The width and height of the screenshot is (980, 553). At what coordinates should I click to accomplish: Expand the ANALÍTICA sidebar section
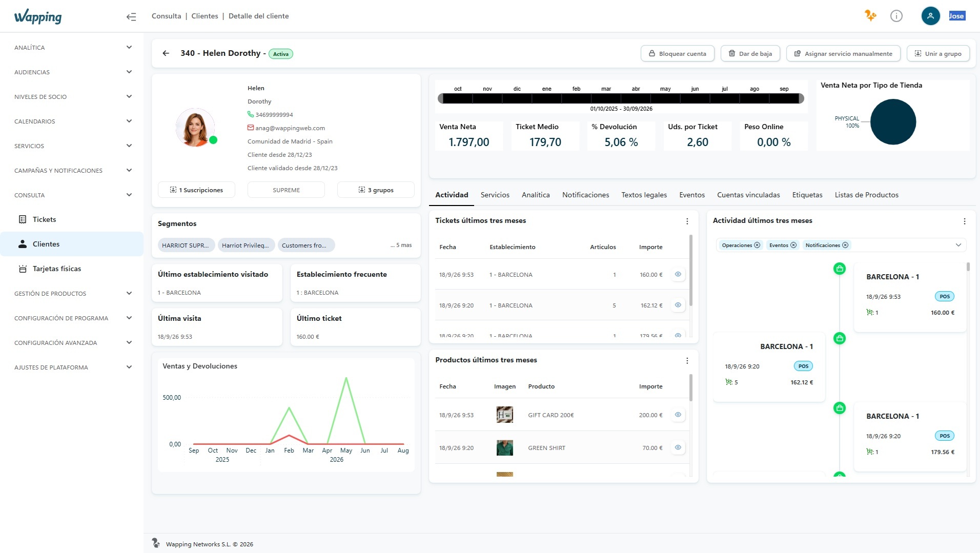click(72, 48)
